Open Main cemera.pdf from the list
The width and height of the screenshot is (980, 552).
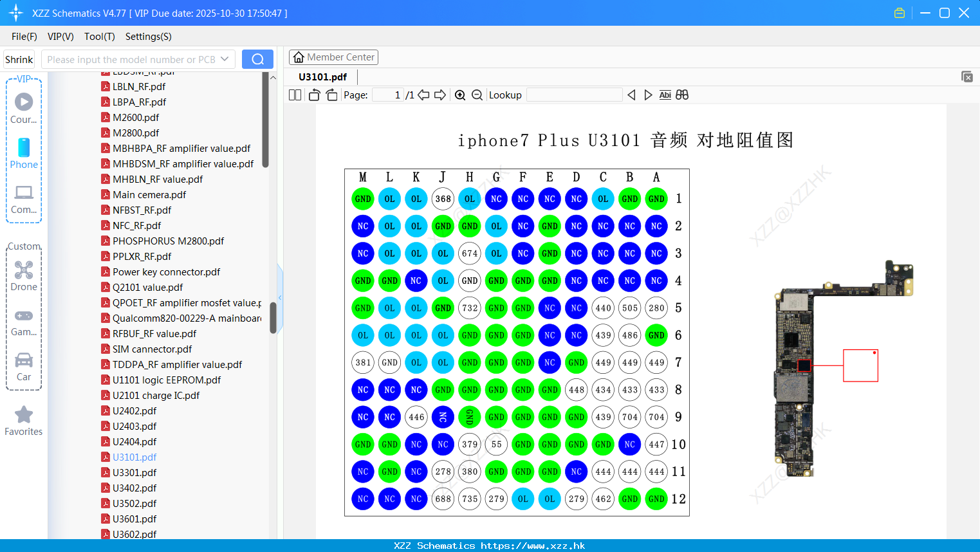coord(149,195)
